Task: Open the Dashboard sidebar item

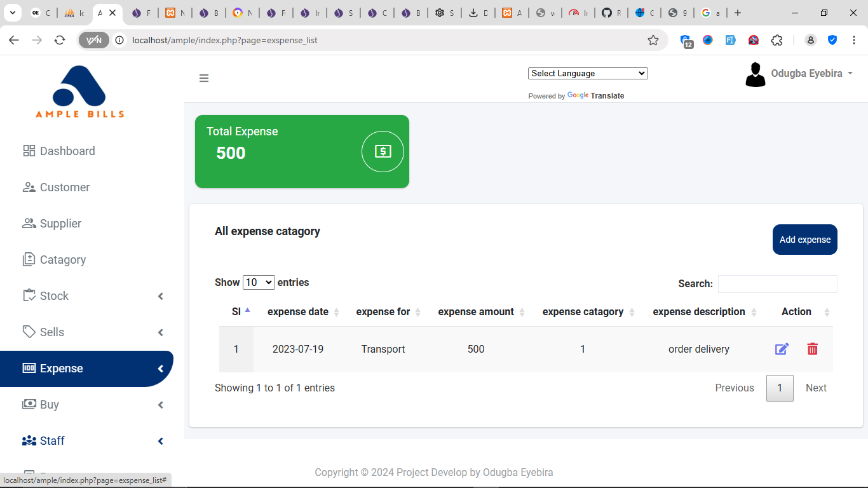Action: coord(67,151)
